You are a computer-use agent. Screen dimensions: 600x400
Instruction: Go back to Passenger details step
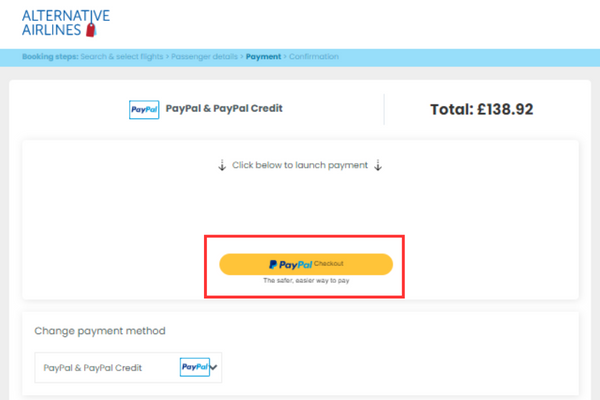click(204, 57)
